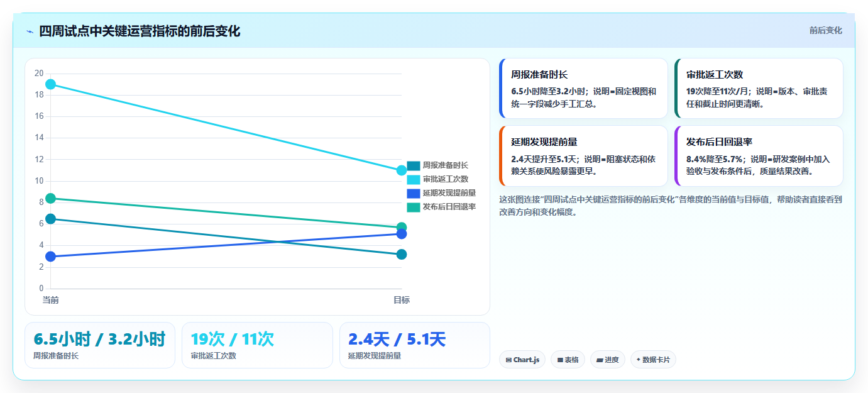Click the 2.4天 / 5.1天 stat value
This screenshot has height=393, width=868.
click(x=397, y=339)
